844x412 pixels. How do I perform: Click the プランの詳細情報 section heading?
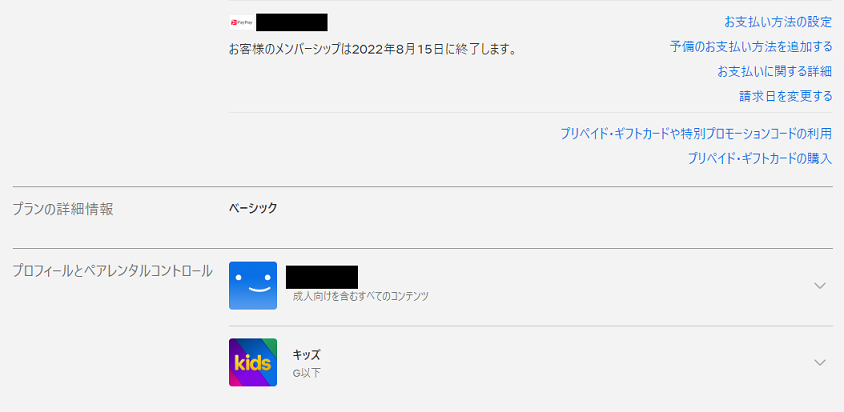click(62, 209)
